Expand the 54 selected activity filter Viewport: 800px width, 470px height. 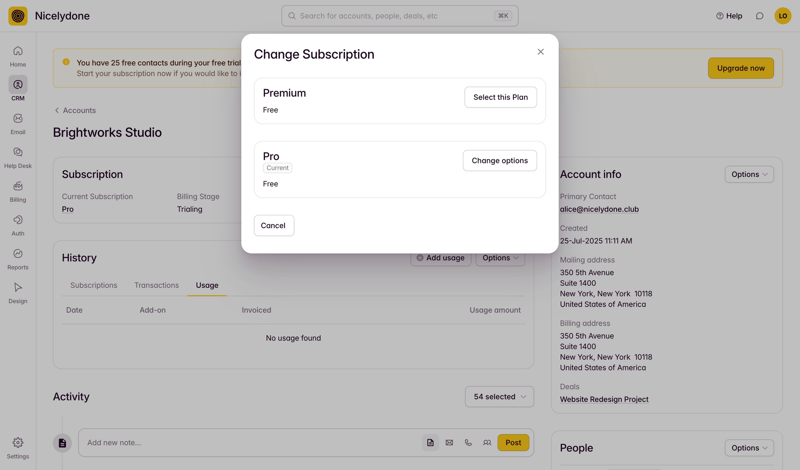[499, 397]
